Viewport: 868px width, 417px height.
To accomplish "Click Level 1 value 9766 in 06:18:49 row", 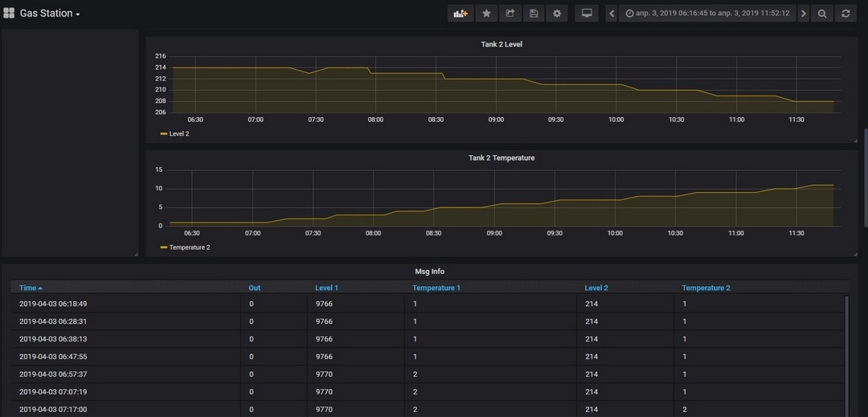I will (x=324, y=304).
